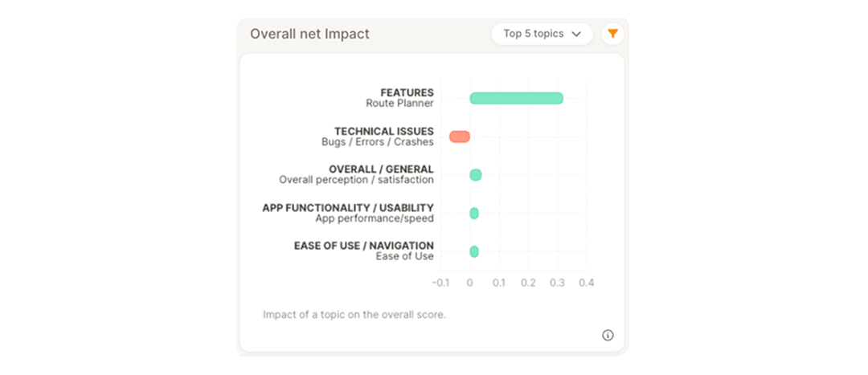
Task: Click the Impact of a topic description text
Action: (x=354, y=315)
